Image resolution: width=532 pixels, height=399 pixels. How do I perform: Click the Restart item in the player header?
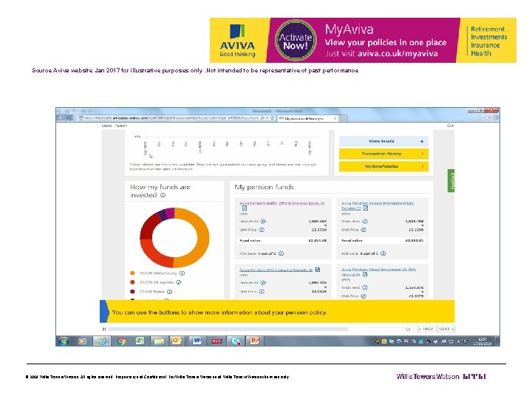(x=120, y=126)
